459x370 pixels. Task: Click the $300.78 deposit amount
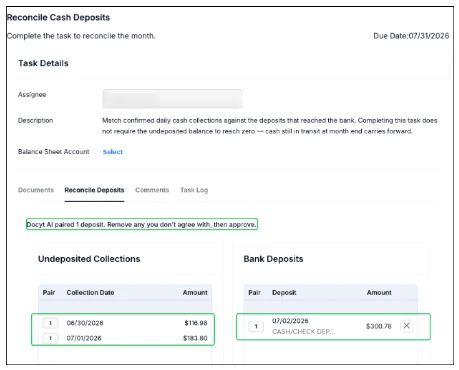(379, 326)
